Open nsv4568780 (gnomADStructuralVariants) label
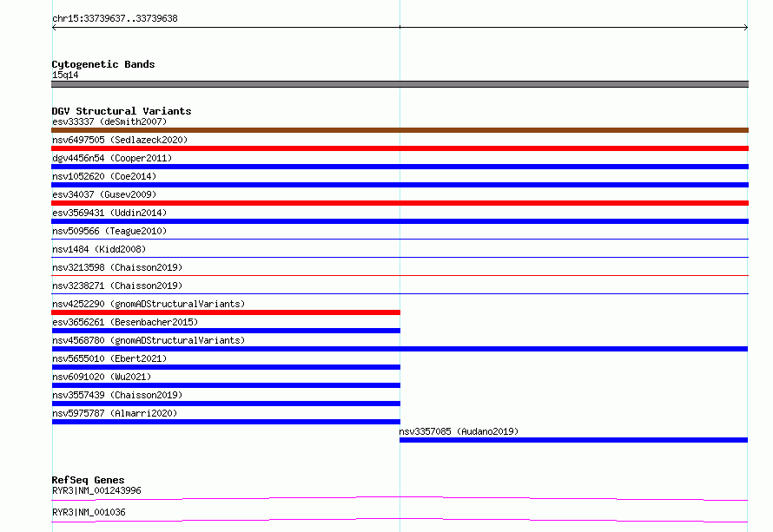Viewport: 773px width, 532px height. (149, 340)
